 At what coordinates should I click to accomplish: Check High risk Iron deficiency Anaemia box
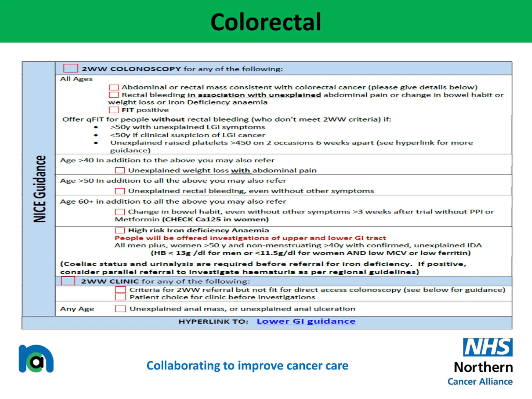(x=120, y=230)
